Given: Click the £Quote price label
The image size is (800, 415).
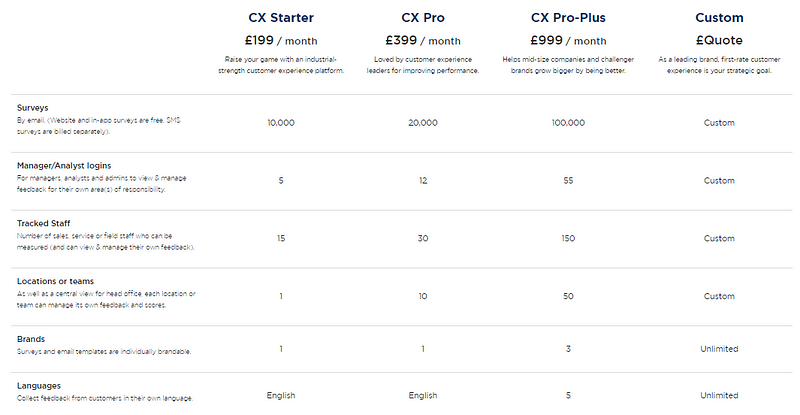Looking at the screenshot, I should click(x=719, y=41).
